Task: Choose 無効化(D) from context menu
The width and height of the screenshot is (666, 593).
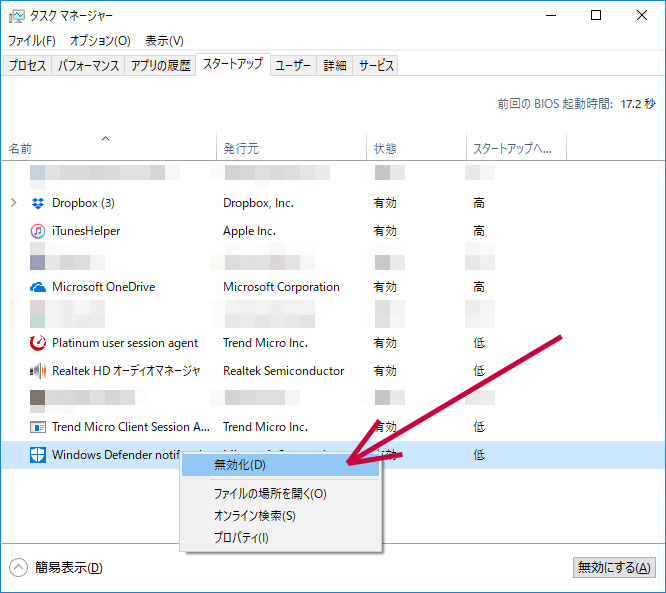Action: (x=280, y=465)
